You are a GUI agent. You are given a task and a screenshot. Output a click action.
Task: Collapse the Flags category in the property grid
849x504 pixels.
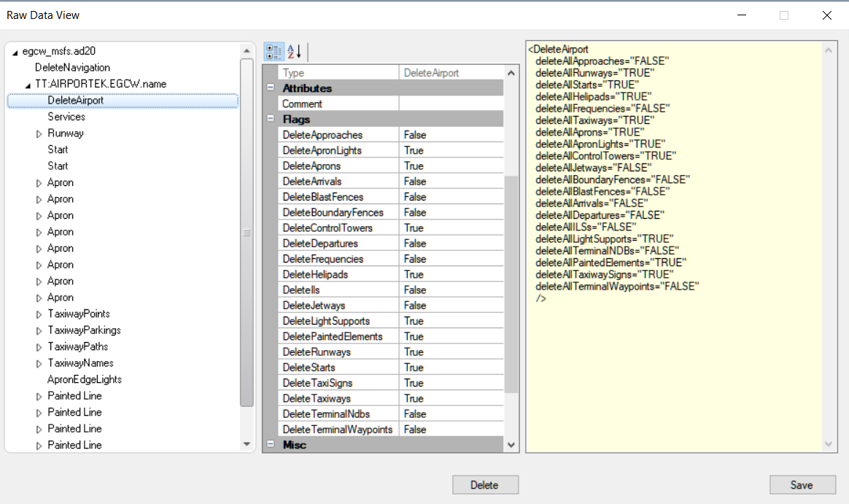point(271,119)
